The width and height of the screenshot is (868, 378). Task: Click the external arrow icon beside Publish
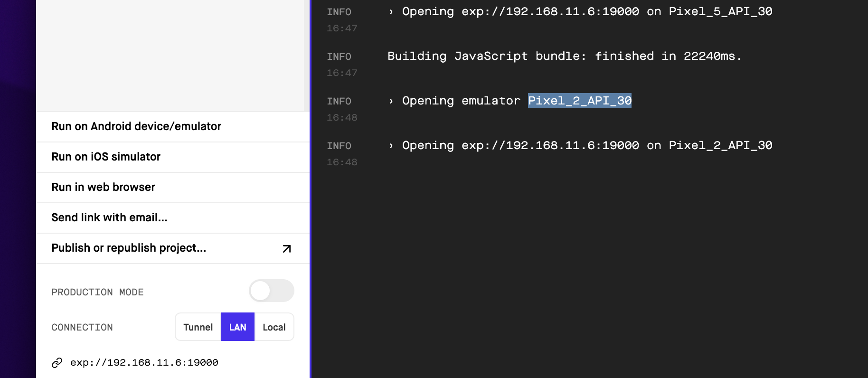[287, 249]
